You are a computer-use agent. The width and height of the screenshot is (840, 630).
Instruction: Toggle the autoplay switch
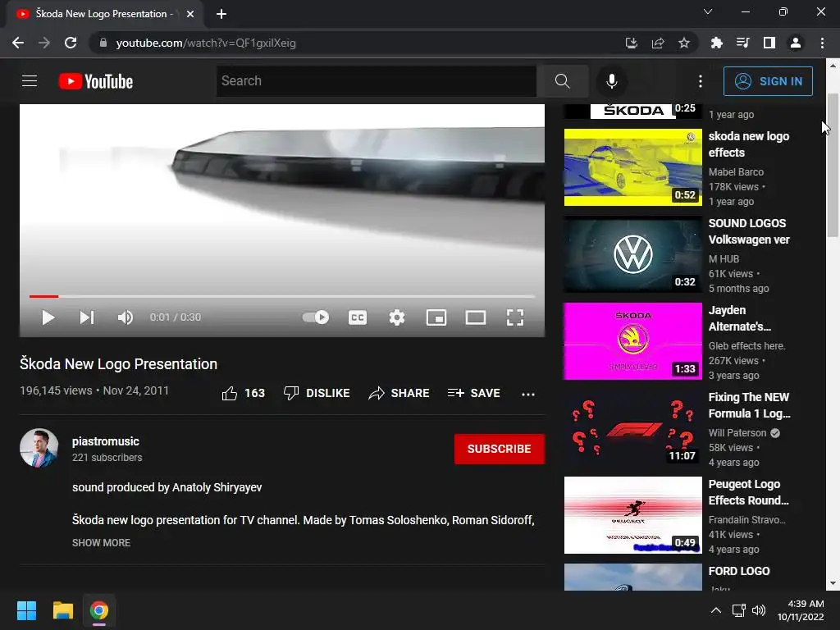(x=316, y=317)
